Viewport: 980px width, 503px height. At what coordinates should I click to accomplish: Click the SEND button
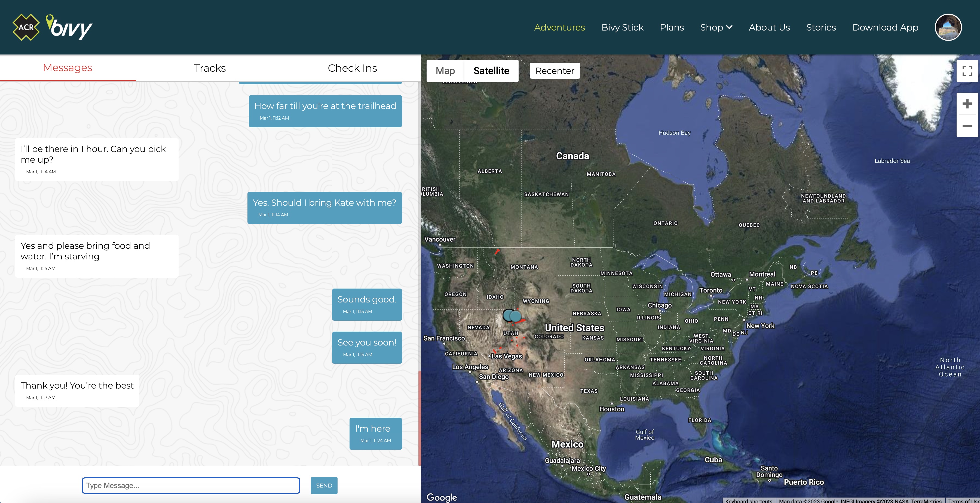[324, 486]
